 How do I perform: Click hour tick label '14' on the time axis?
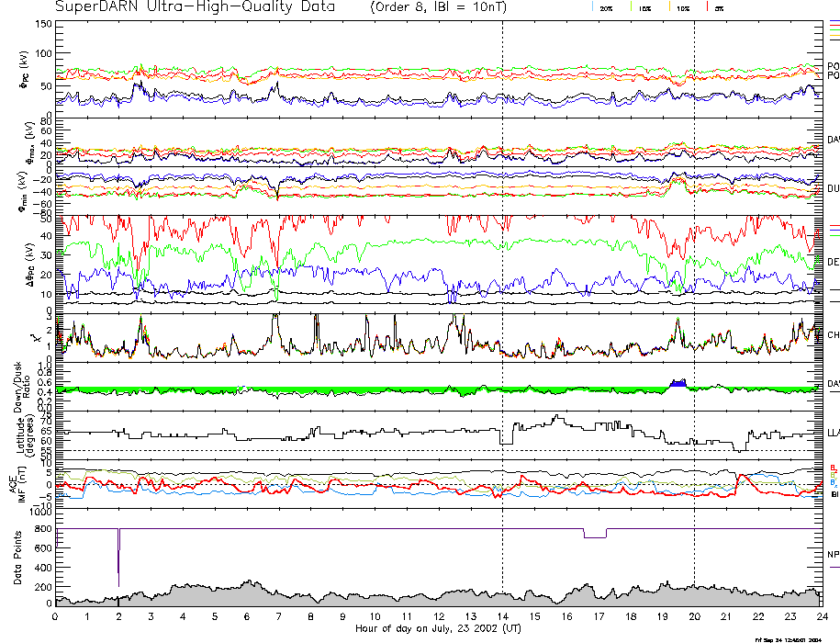(502, 616)
